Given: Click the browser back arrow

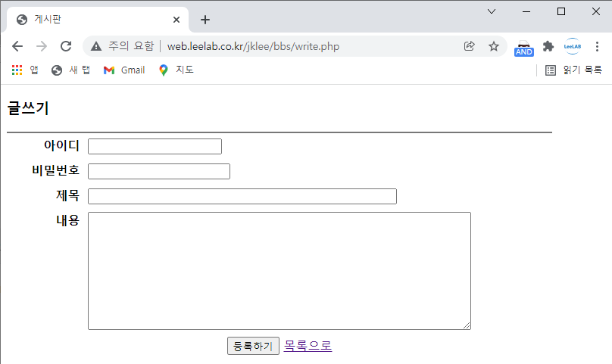Looking at the screenshot, I should click(x=17, y=46).
